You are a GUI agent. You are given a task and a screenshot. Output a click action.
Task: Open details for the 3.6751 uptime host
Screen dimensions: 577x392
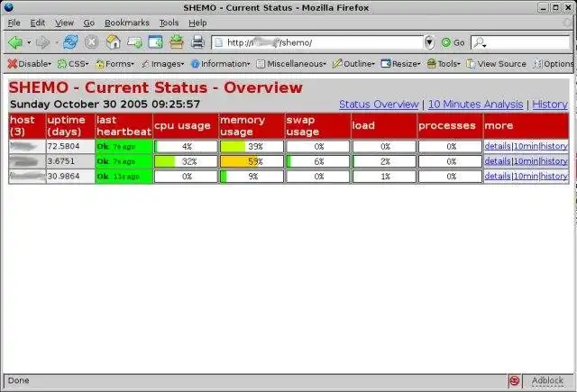(498, 161)
